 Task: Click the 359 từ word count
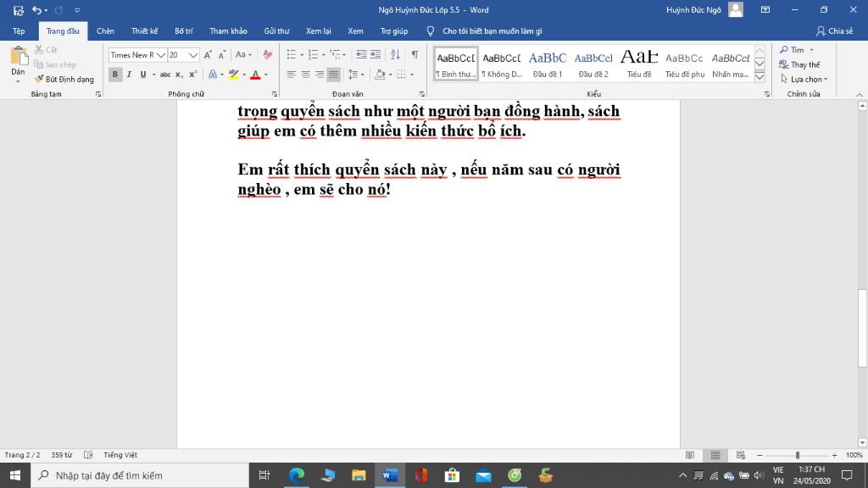tap(61, 455)
